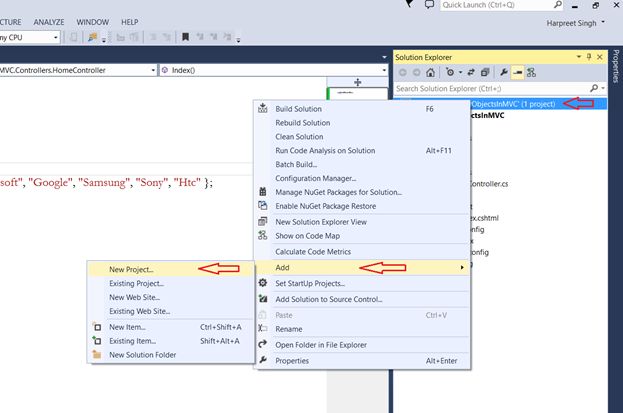Viewport: 623px width, 413px height.
Task: Click Solution Explorer's Pending Changes Filter clock icon
Action: (450, 72)
